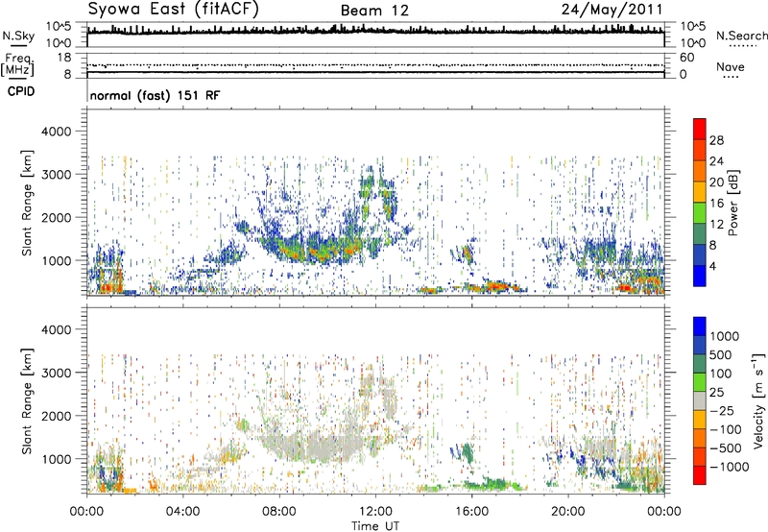Click the "18" frequency axis tick

[x=64, y=58]
